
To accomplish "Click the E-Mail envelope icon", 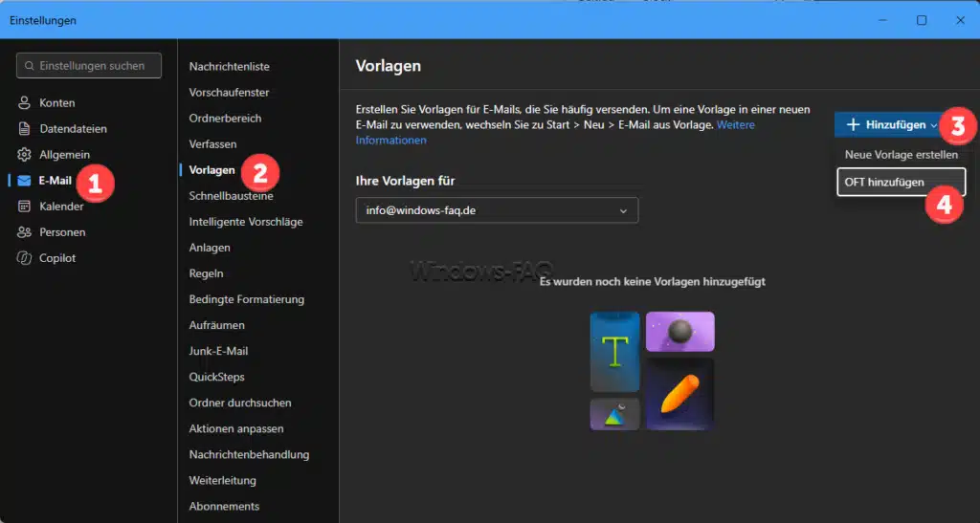I will 24,181.
